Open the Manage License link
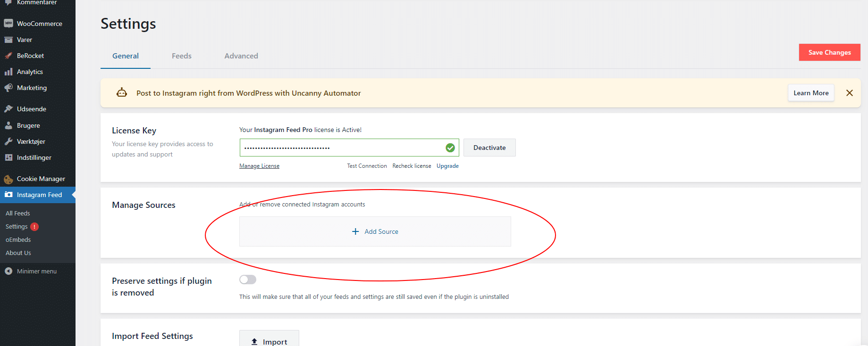 pos(259,166)
